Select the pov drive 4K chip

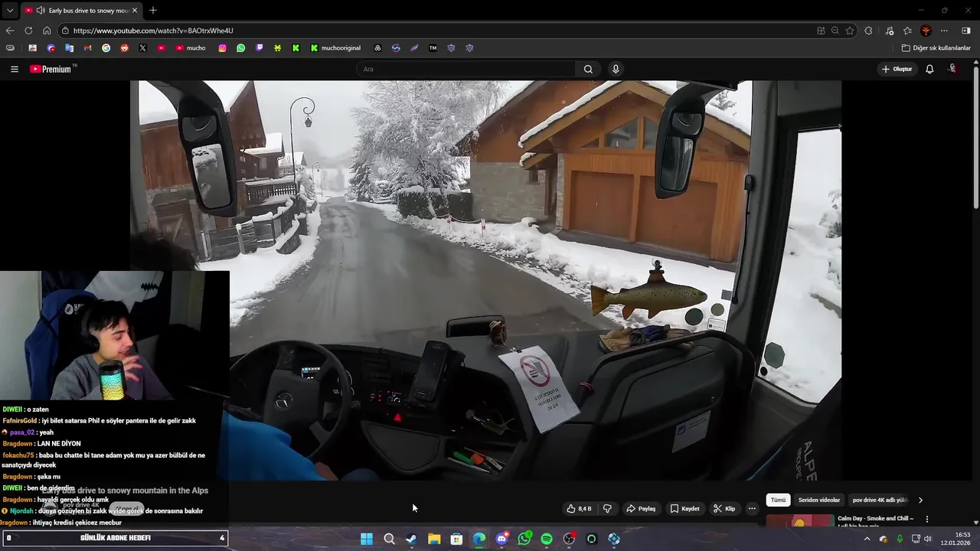point(880,500)
